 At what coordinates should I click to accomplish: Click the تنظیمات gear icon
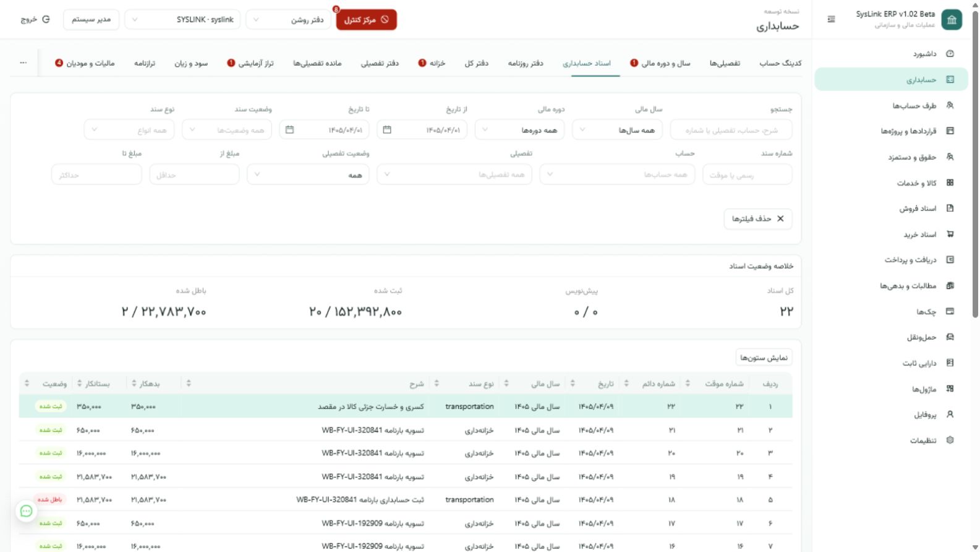click(950, 441)
